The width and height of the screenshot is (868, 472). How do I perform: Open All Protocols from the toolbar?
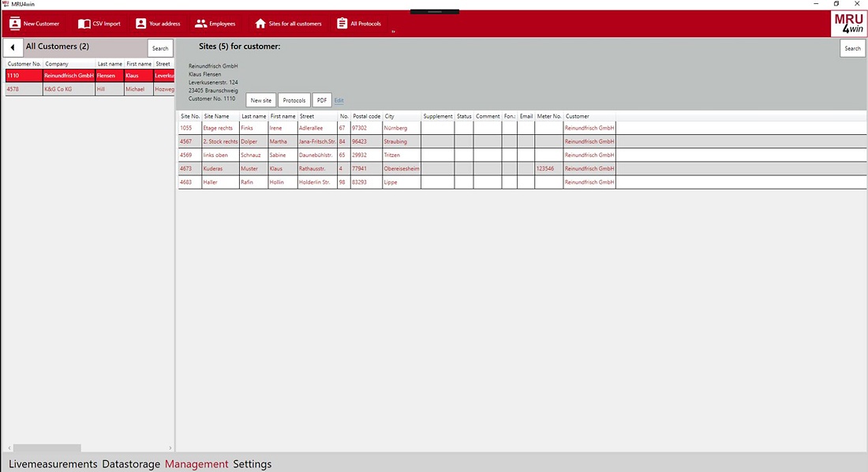342,24
